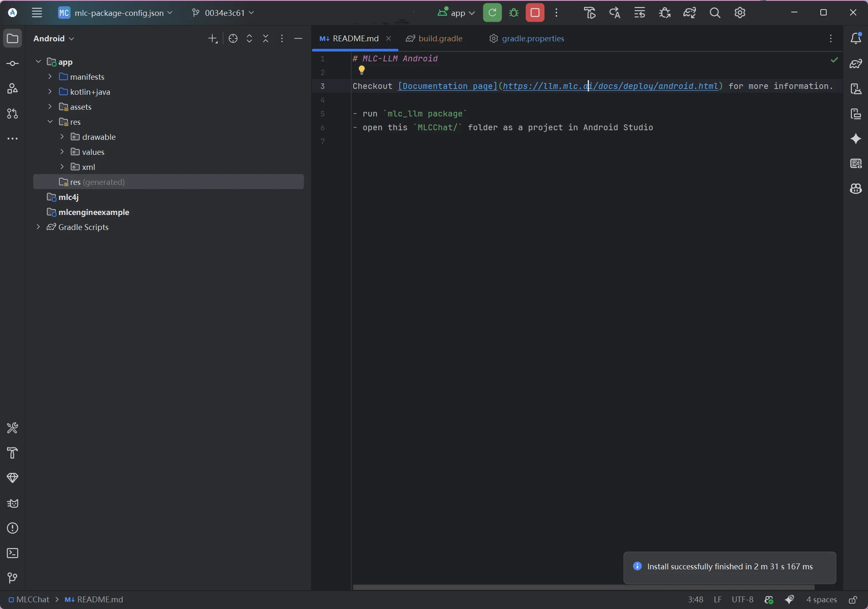Switch to the build.gradle tab
This screenshot has height=609, width=868.
pos(440,38)
